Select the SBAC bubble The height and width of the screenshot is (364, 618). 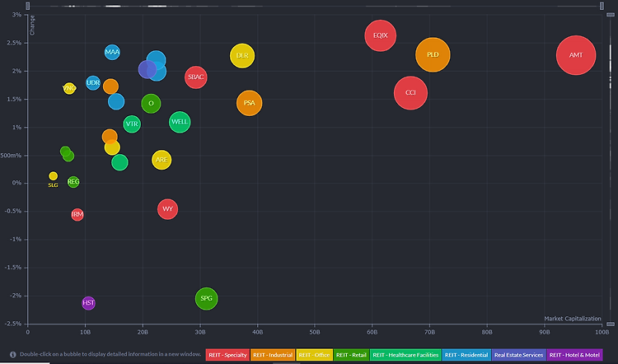click(x=196, y=77)
